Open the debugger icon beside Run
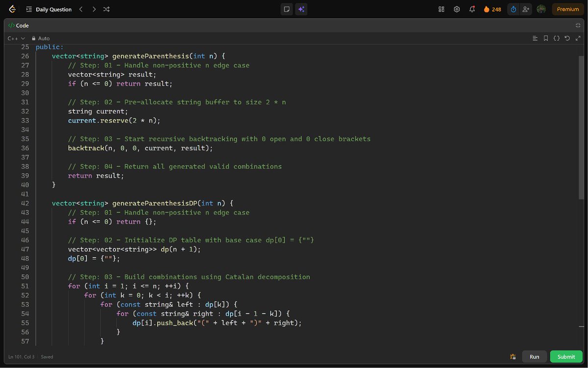Viewport: 588px width, 368px height. 513,357
